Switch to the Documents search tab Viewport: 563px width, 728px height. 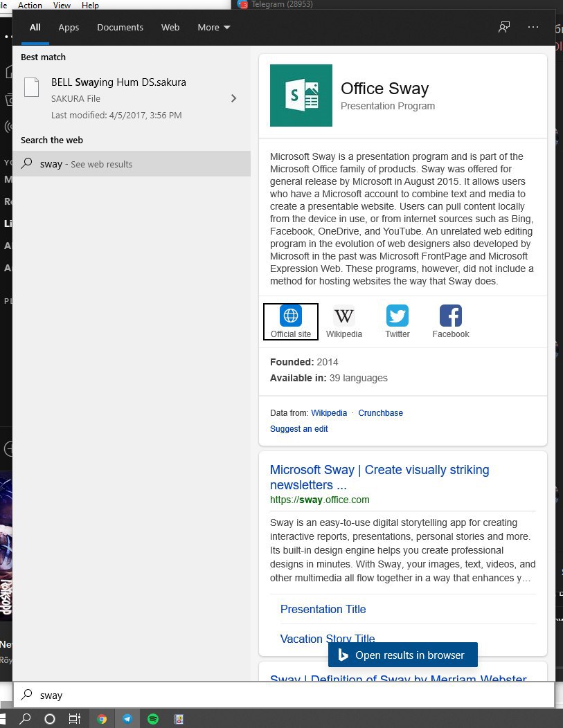[x=120, y=28]
